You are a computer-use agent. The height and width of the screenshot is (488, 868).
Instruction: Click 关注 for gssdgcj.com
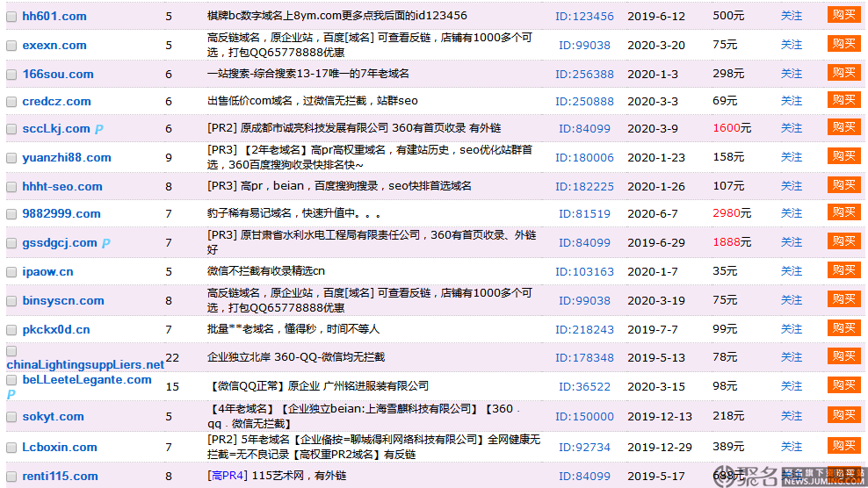click(791, 241)
